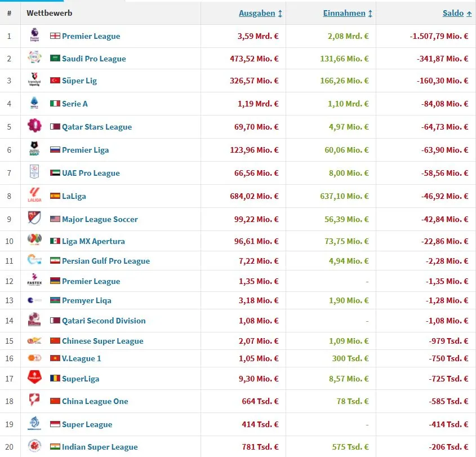Image resolution: width=476 pixels, height=457 pixels.
Task: Open the UAE Pro League link
Action: pyautogui.click(x=91, y=173)
